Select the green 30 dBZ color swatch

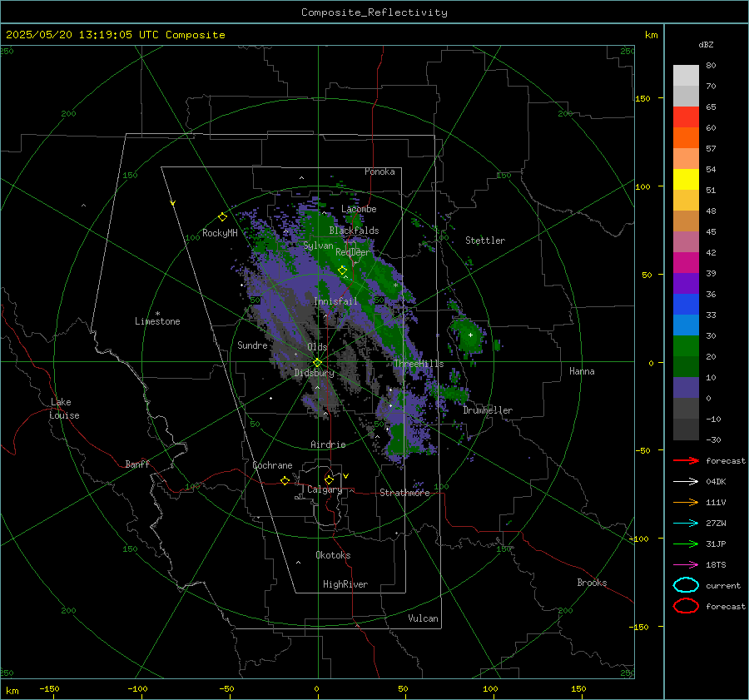[x=686, y=345]
